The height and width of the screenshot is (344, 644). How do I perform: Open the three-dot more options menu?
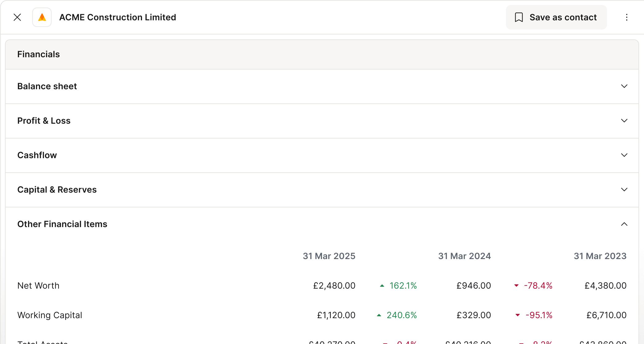[626, 17]
